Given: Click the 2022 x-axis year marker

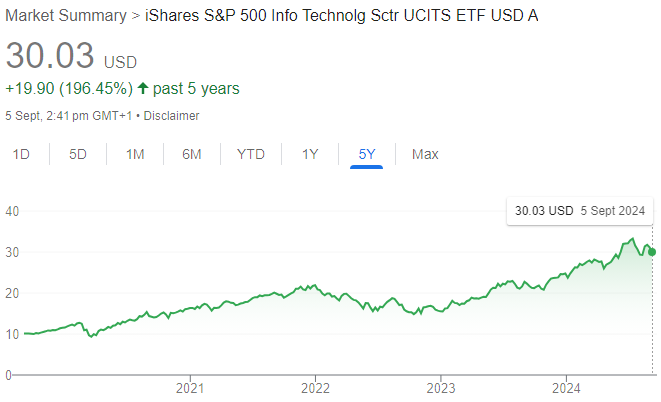Looking at the screenshot, I should [x=315, y=388].
